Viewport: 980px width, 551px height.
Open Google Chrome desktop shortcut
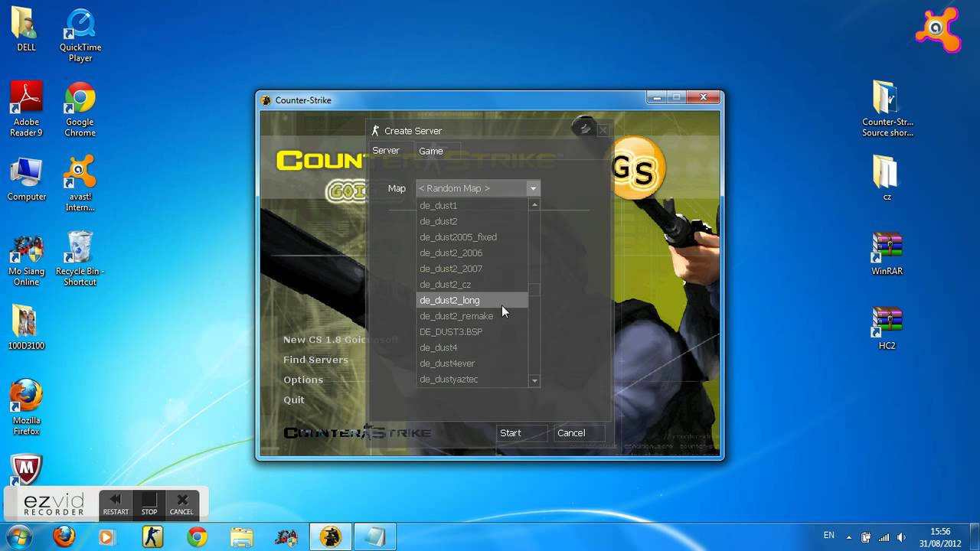pos(80,109)
